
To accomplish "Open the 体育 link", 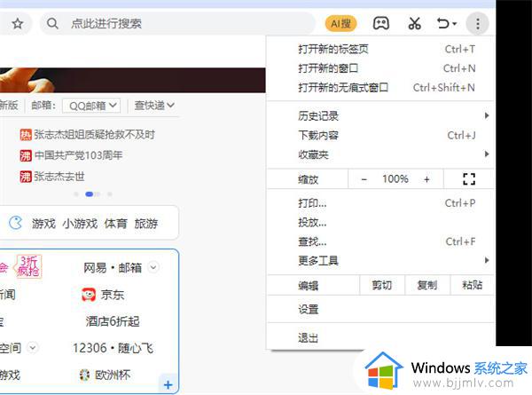I will [115, 224].
